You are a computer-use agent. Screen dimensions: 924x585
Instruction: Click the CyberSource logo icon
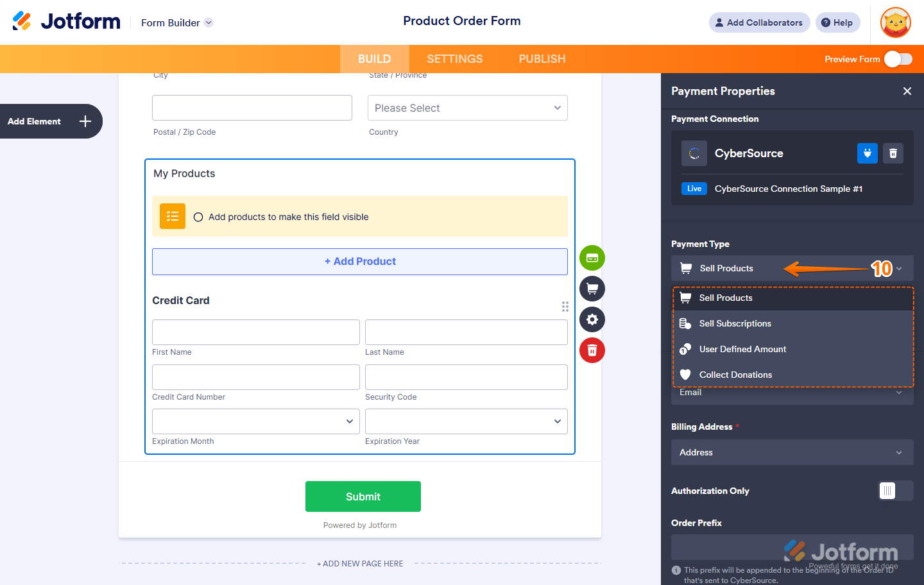pyautogui.click(x=694, y=153)
